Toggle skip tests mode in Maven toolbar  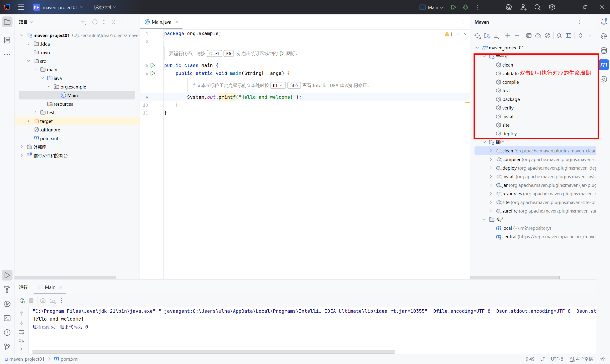(547, 36)
